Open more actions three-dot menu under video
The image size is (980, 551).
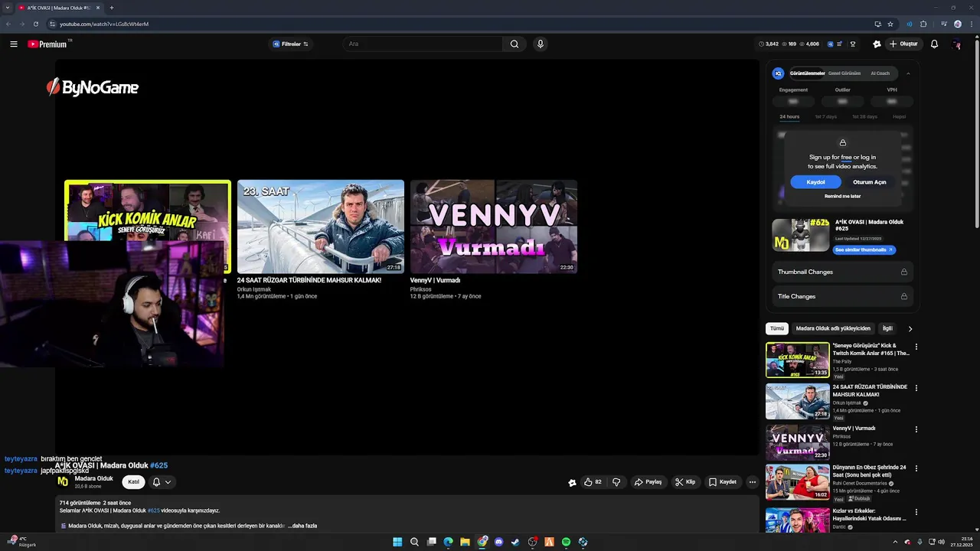753,482
